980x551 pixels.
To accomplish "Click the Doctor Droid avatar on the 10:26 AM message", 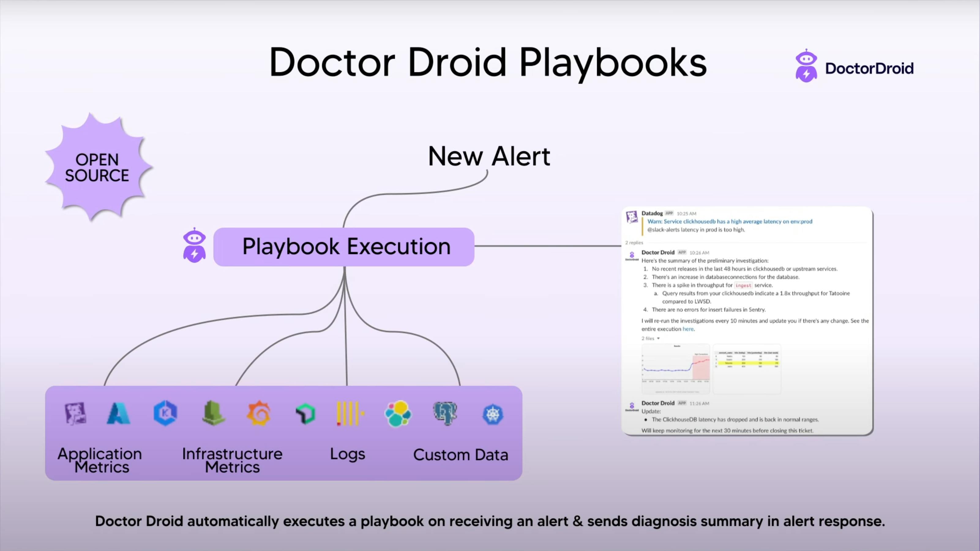I will pos(632,256).
